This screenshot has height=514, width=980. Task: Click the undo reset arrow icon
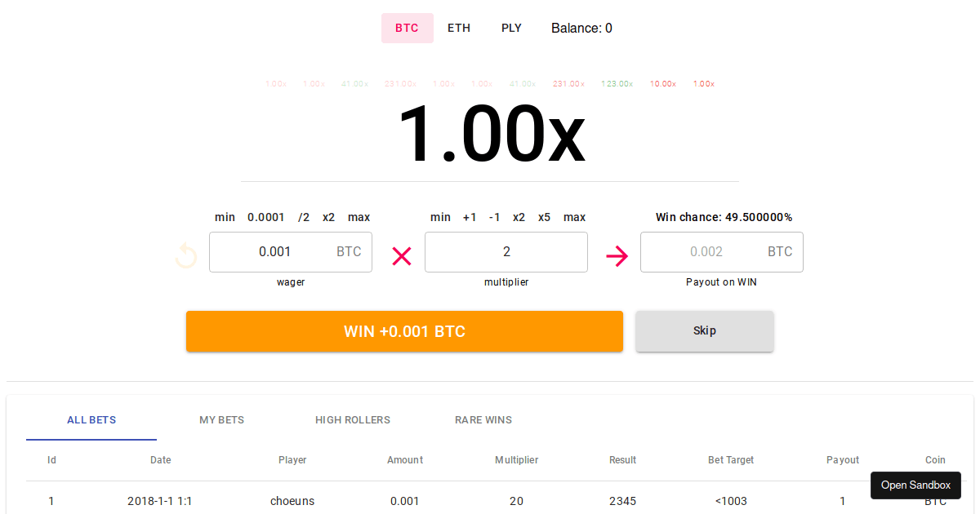pos(186,256)
